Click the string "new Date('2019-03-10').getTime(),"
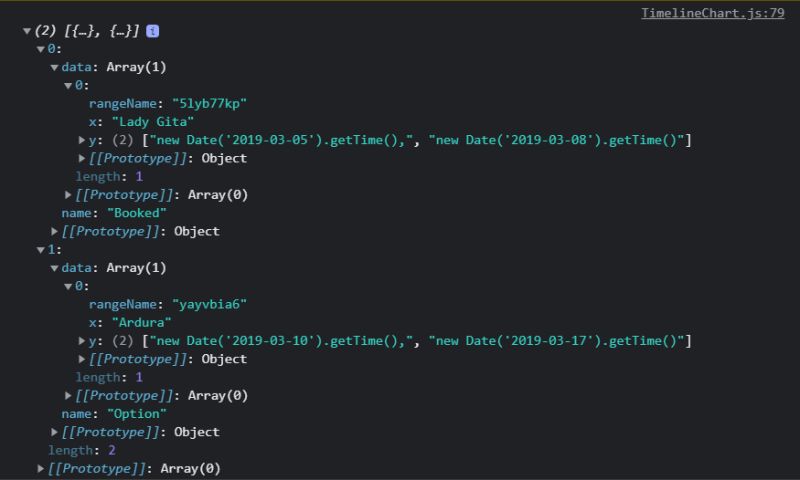Image resolution: width=800 pixels, height=480 pixels. click(x=281, y=341)
